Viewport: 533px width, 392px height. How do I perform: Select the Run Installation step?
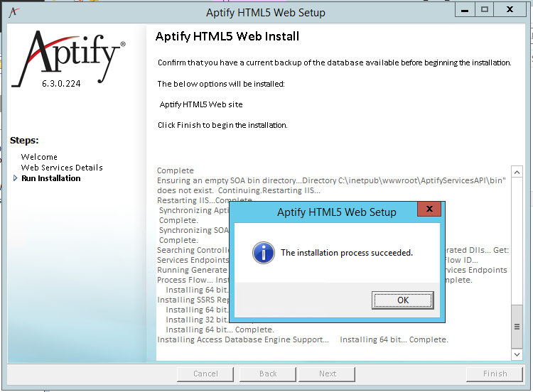point(51,178)
